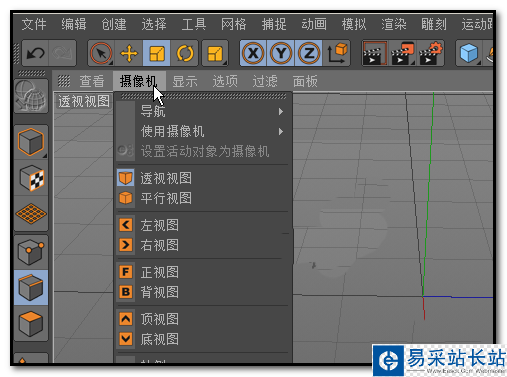Select Texture mode checkered cube
This screenshot has height=377, width=507.
click(31, 178)
